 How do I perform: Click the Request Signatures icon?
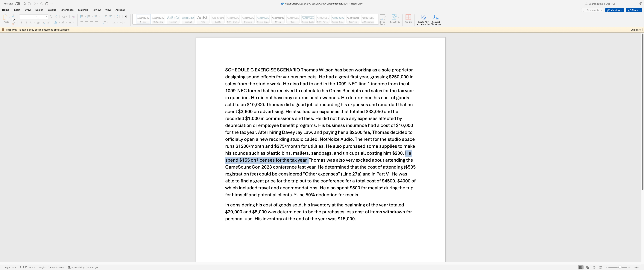[436, 20]
